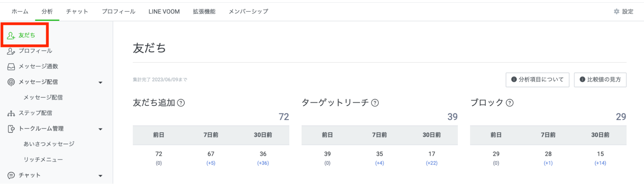Viewport: 644px width, 184px height.
Task: Select リッチメニュー in the sidebar
Action: pos(43,159)
